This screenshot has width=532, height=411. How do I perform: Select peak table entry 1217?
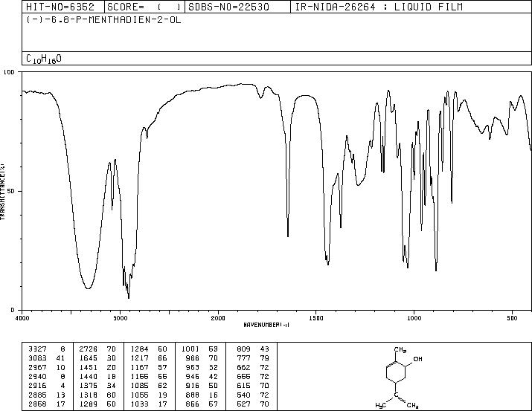[x=139, y=357]
